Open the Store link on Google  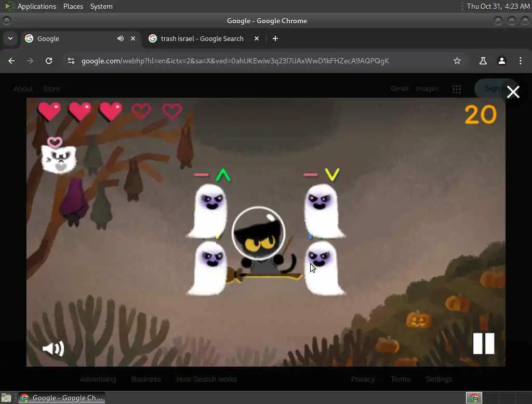(51, 89)
